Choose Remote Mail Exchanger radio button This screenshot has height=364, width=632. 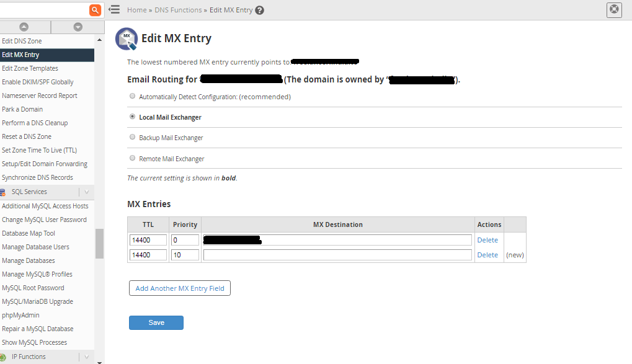coord(132,158)
